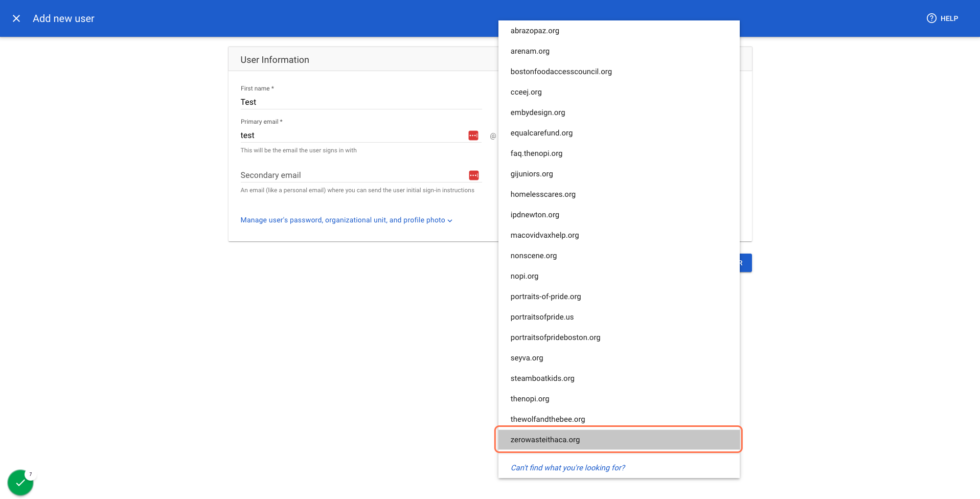The width and height of the screenshot is (980, 499).
Task: Choose ipdnewton.org domain
Action: coord(619,215)
